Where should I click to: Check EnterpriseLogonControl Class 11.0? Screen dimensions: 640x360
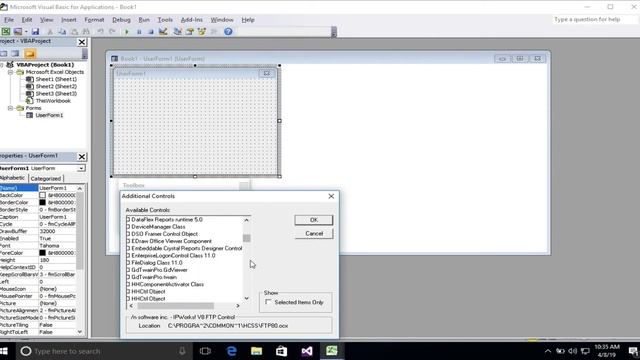[x=128, y=256]
